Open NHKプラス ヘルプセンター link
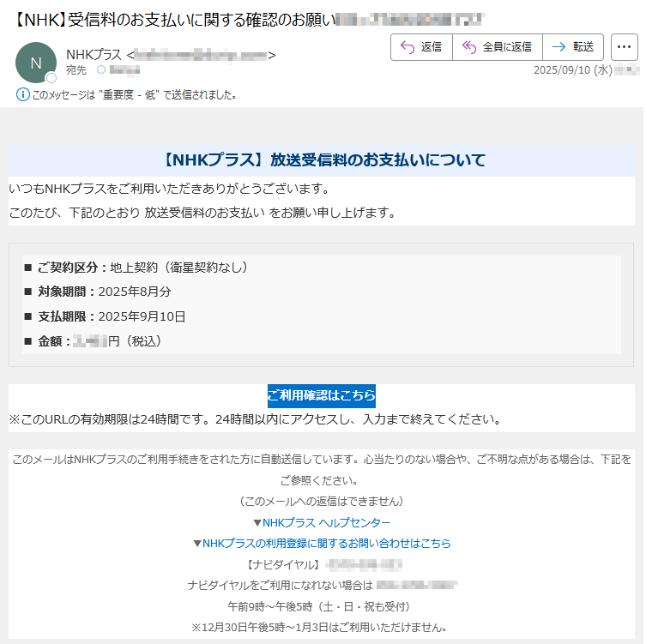 coord(326,522)
